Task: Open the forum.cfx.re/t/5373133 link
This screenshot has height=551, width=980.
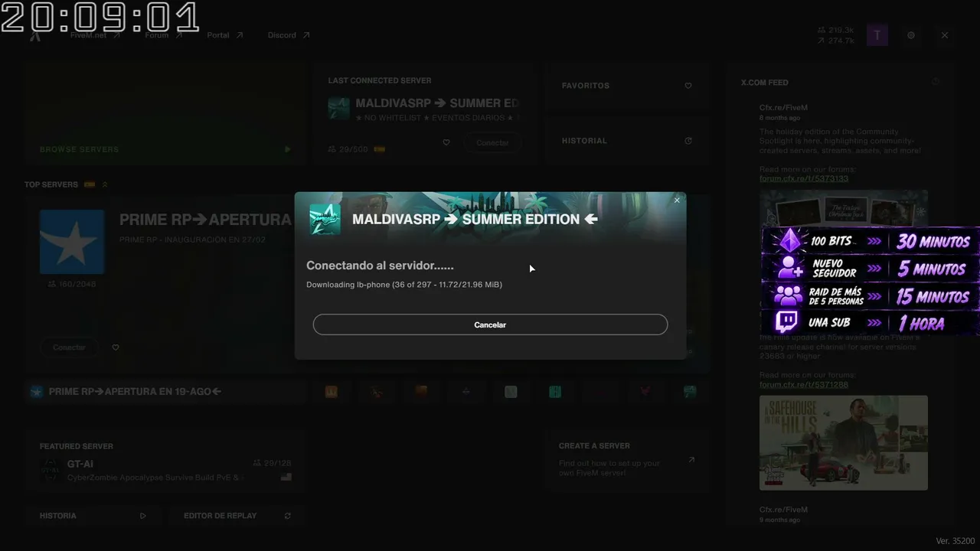Action: [804, 178]
